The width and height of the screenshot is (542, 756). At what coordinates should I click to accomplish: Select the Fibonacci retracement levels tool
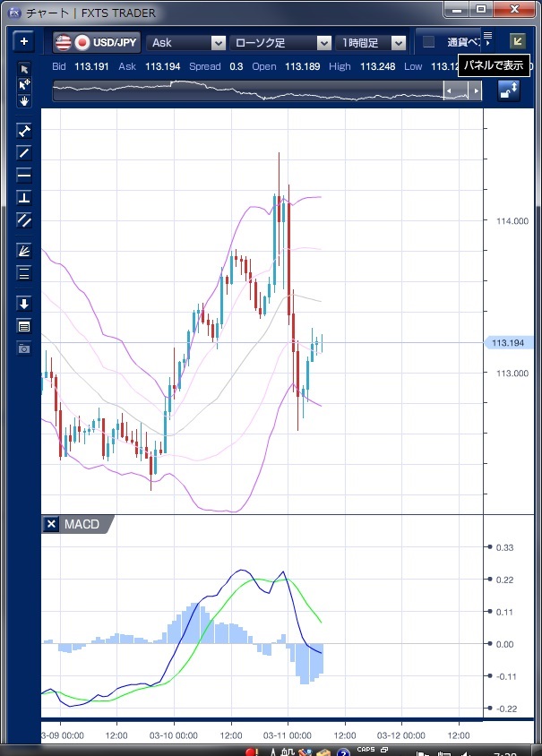[24, 273]
